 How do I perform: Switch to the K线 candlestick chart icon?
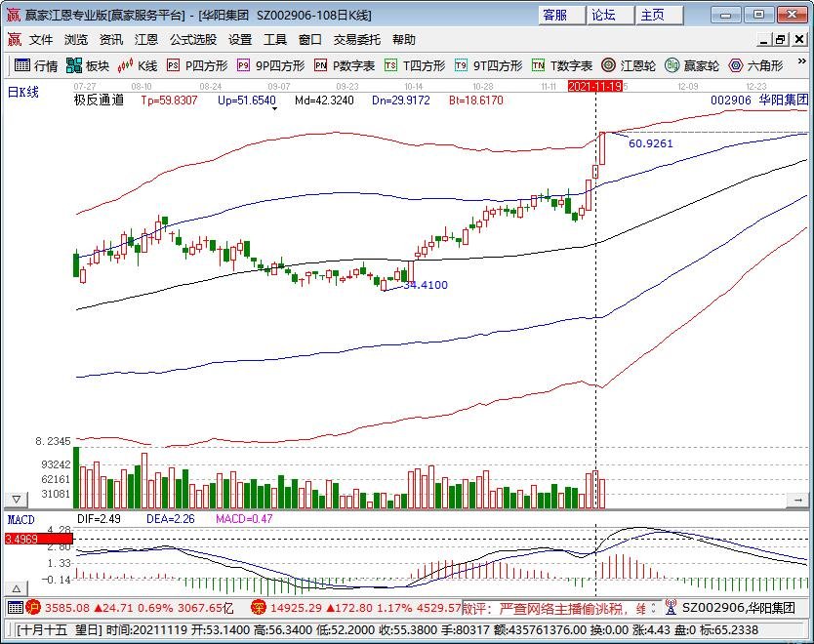coord(137,65)
